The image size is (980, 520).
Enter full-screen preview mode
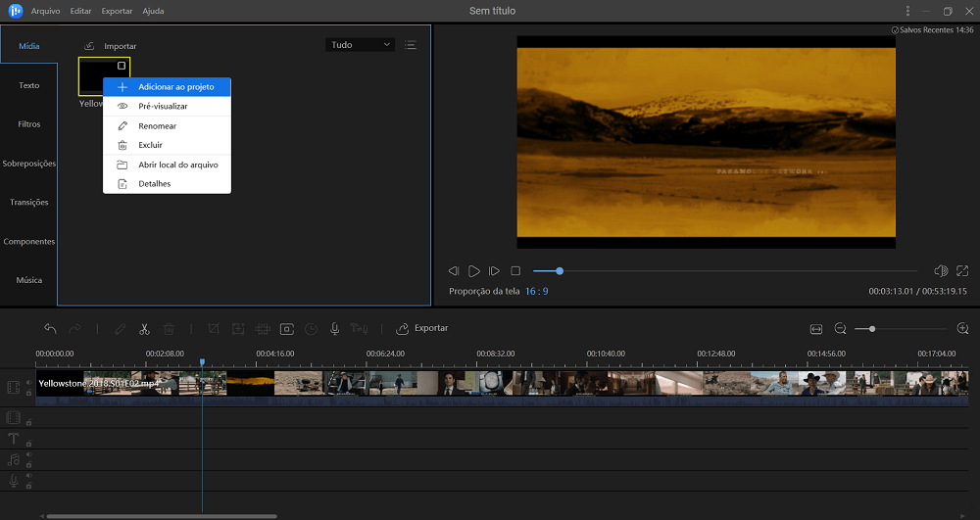[x=962, y=271]
